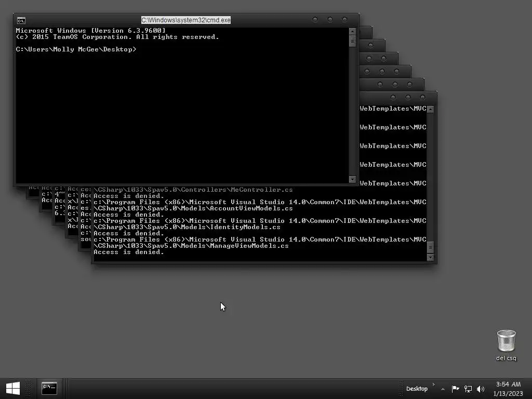Click the Controllers\MeController.cs path line
Screen dimensions: 532x399
coord(193,190)
